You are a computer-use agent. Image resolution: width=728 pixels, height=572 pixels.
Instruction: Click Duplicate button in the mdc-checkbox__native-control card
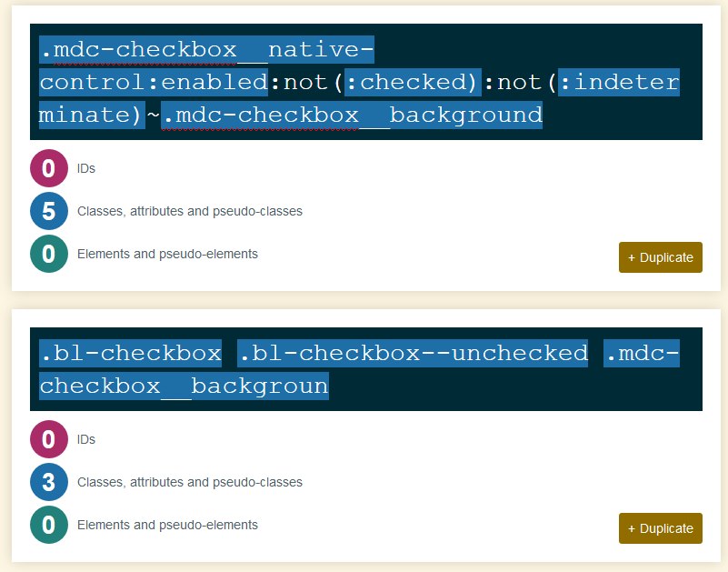coord(660,257)
